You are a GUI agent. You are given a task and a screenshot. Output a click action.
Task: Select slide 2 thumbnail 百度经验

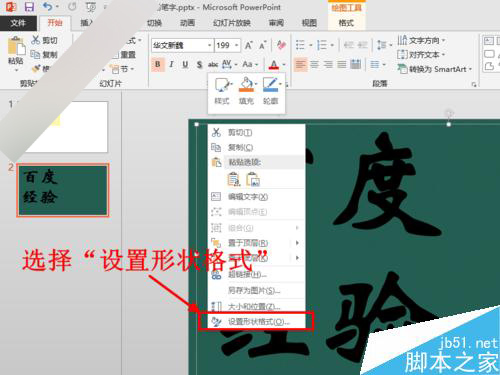(x=63, y=190)
